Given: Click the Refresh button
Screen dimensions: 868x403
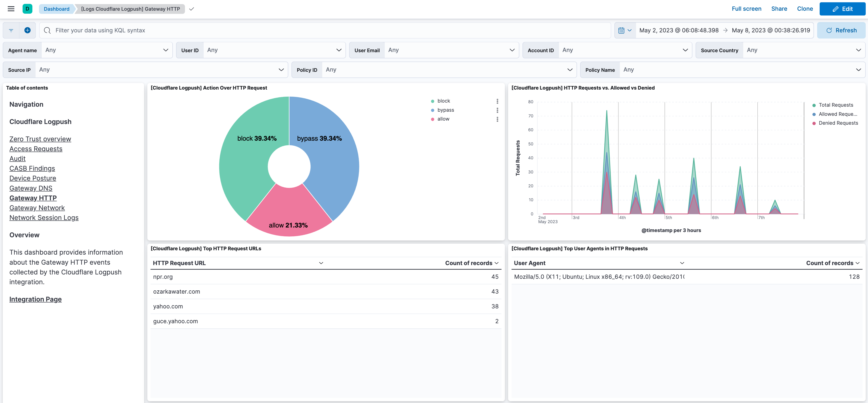Looking at the screenshot, I should 841,30.
